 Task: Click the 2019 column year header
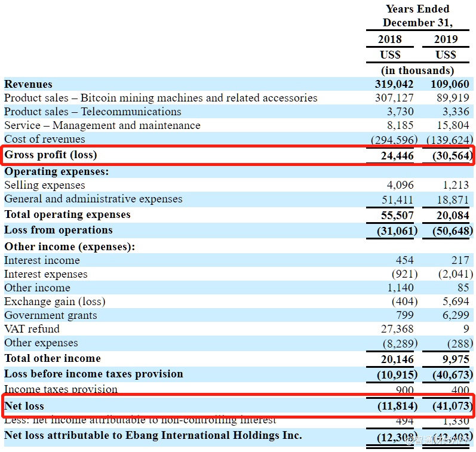click(x=446, y=39)
